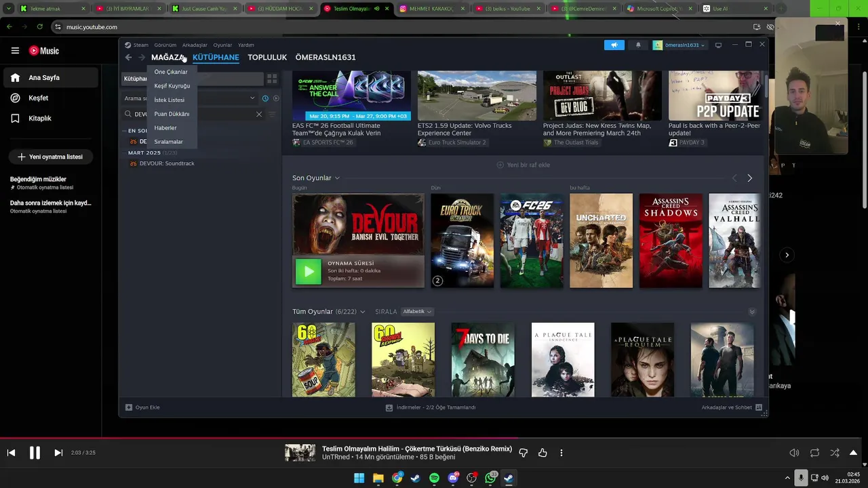The width and height of the screenshot is (868, 488).
Task: Open the KÜTÜPHANE tab
Action: point(216,58)
